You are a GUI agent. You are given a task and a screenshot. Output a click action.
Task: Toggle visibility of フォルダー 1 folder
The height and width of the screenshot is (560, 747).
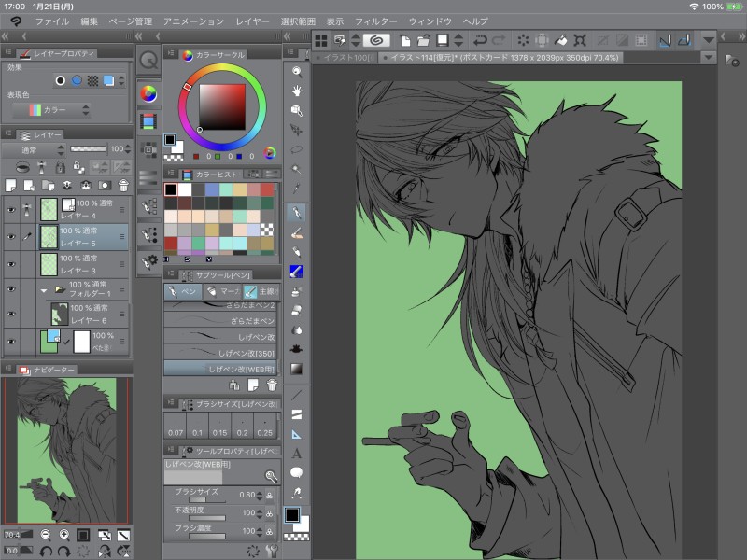tap(11, 291)
